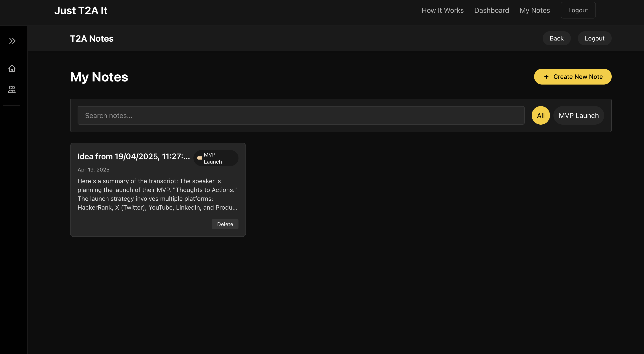Go to Dashboard from top nav

click(x=491, y=10)
